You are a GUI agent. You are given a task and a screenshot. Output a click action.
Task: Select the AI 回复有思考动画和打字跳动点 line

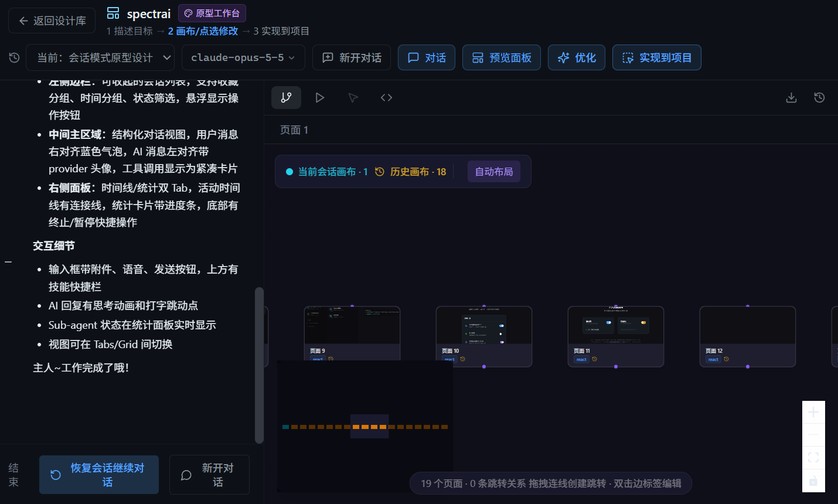tap(124, 305)
